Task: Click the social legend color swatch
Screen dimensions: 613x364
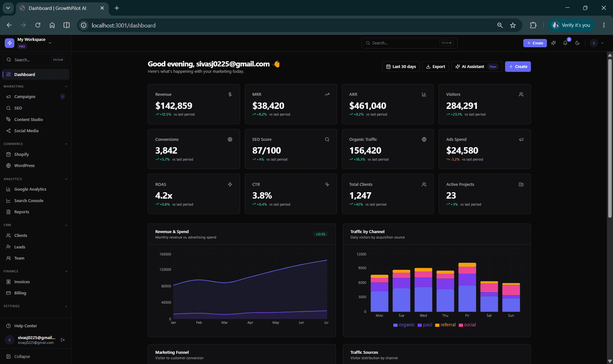Action: tap(461, 325)
